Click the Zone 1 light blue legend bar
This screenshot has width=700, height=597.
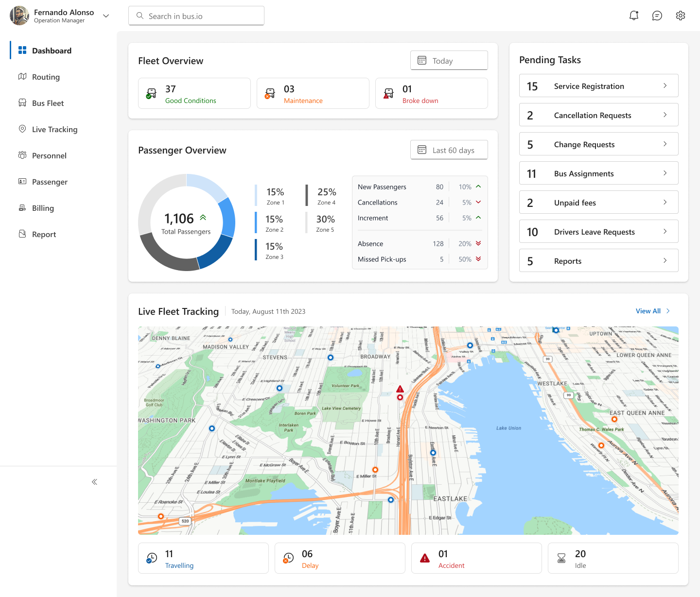256,195
